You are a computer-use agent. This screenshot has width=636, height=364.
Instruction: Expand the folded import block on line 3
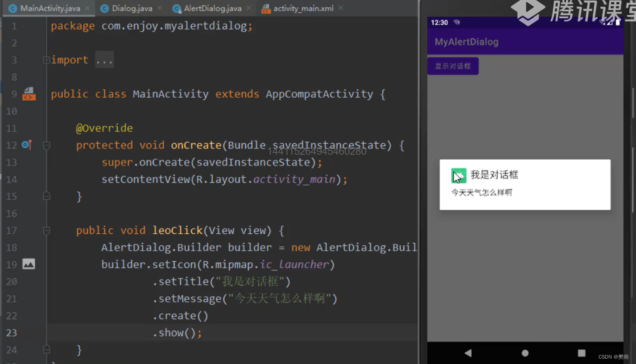46,60
